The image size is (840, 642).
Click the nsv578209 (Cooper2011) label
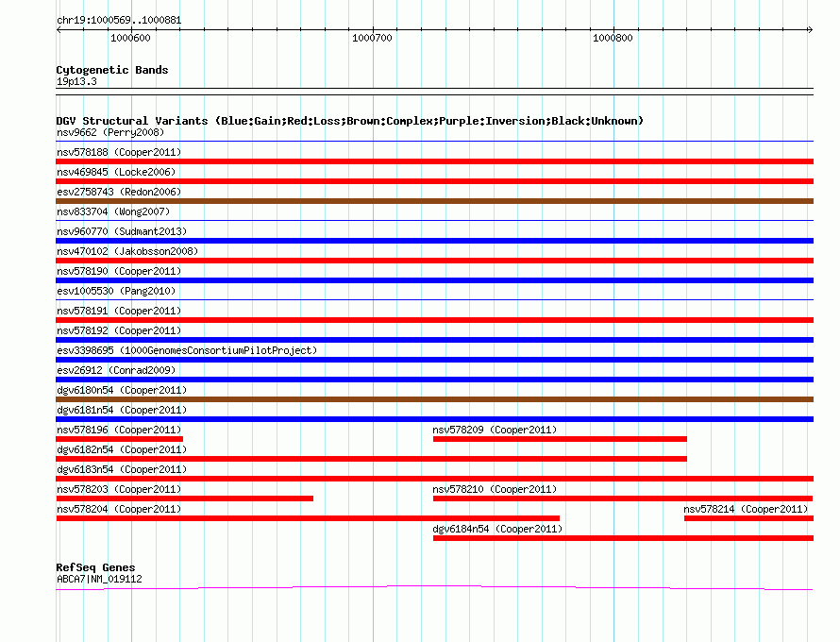495,430
